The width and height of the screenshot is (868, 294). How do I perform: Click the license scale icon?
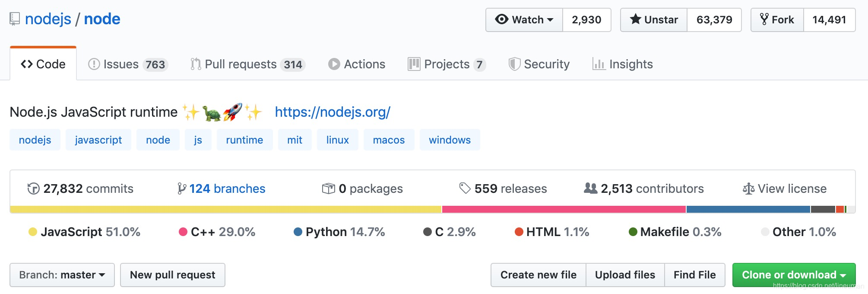pos(748,189)
